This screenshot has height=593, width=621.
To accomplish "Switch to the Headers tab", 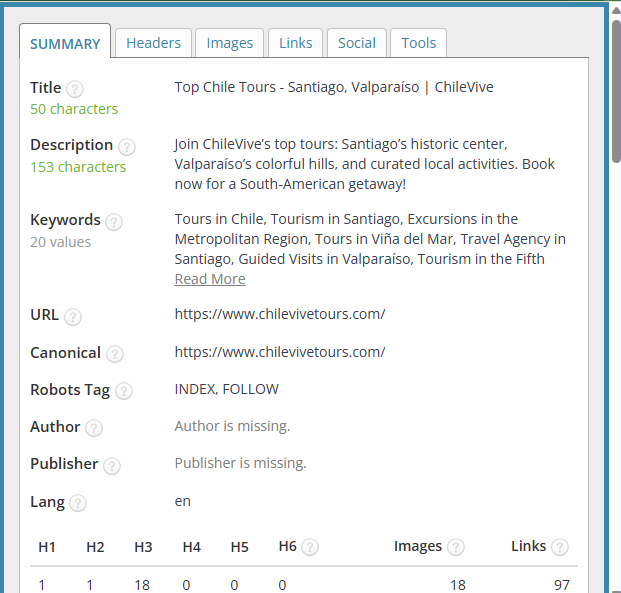I will 154,43.
